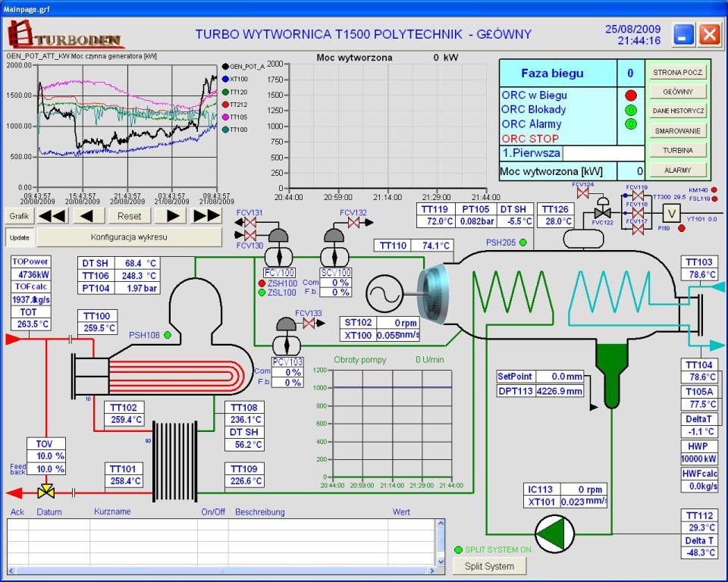This screenshot has height=582, width=728.
Task: Click the FCV131 valve symbol
Action: (249, 224)
